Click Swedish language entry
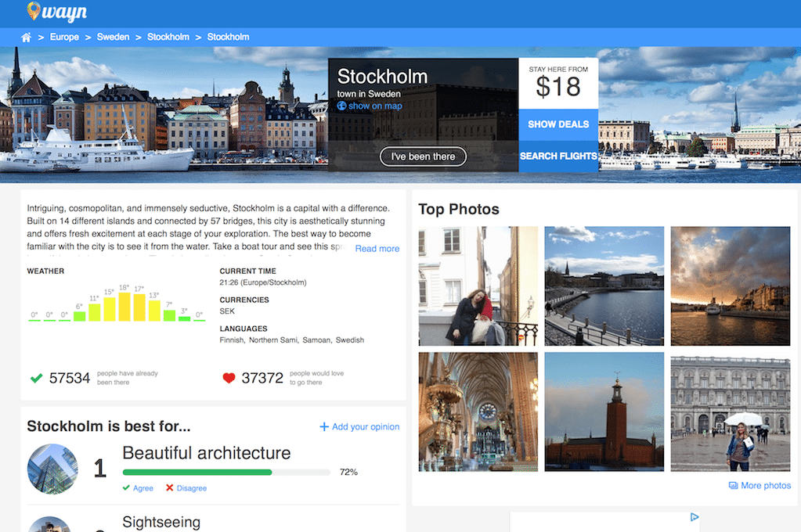The image size is (801, 532). point(350,340)
